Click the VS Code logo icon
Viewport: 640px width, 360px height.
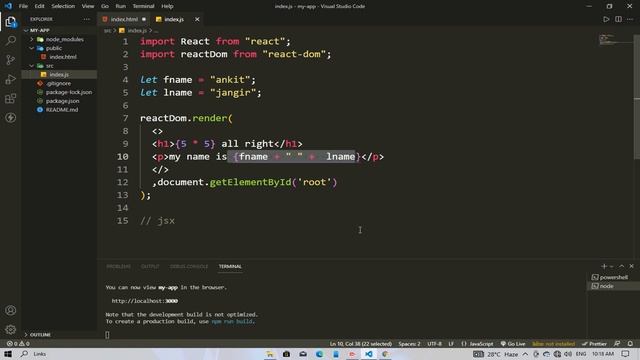tap(8, 6)
